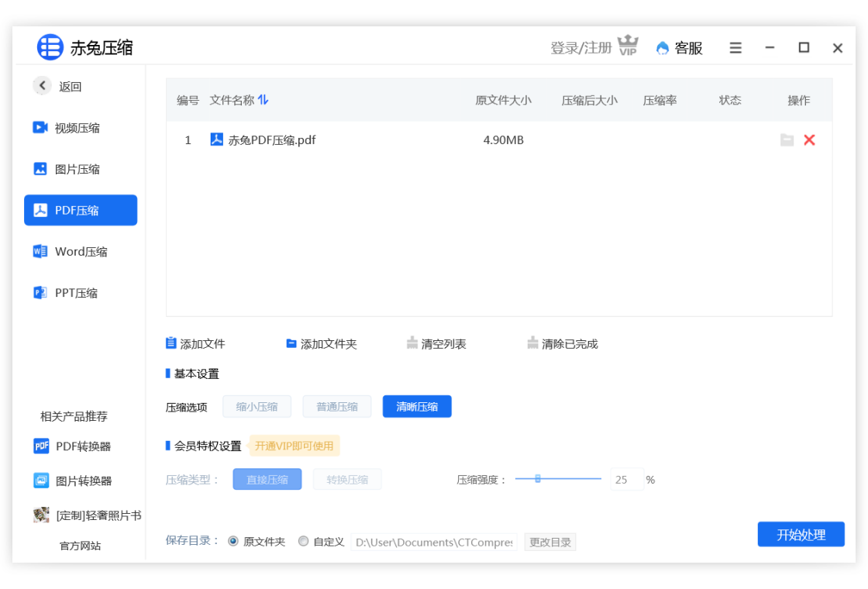Click the PDF file icon of 赤兔PDF压缩.pdf
868x589 pixels.
point(216,139)
